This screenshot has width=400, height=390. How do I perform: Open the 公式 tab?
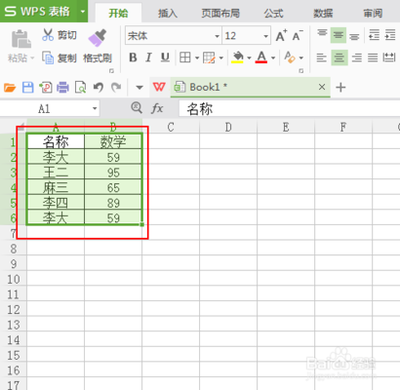[273, 13]
